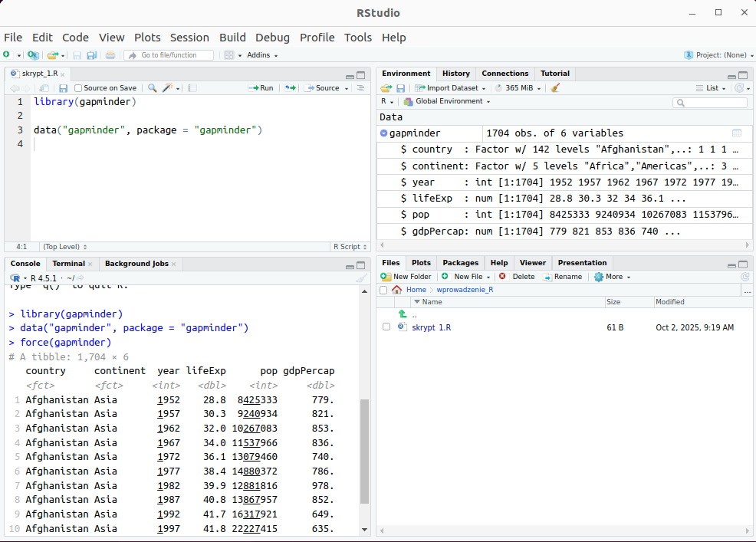Switch to the Packages tab
The image size is (756, 542).
pyautogui.click(x=461, y=263)
